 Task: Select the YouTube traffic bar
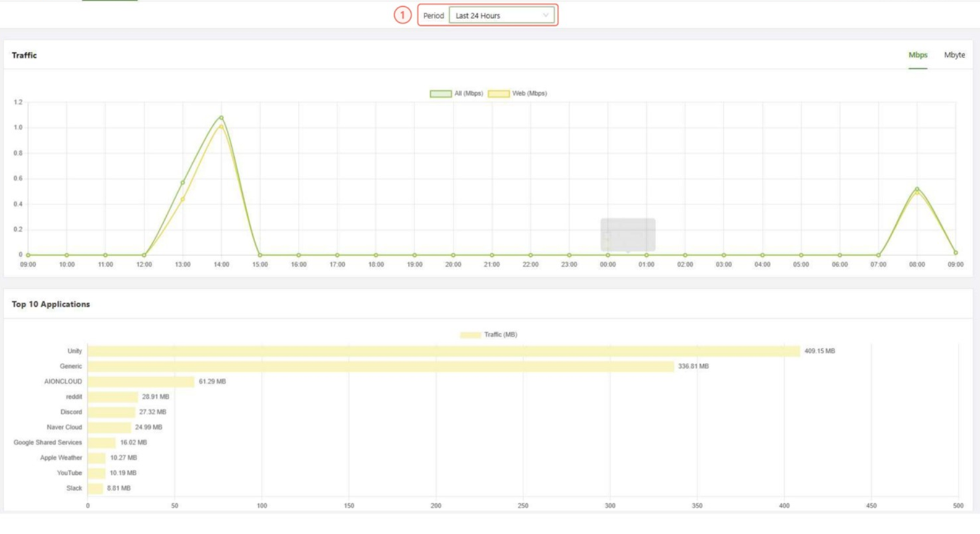[x=96, y=474]
